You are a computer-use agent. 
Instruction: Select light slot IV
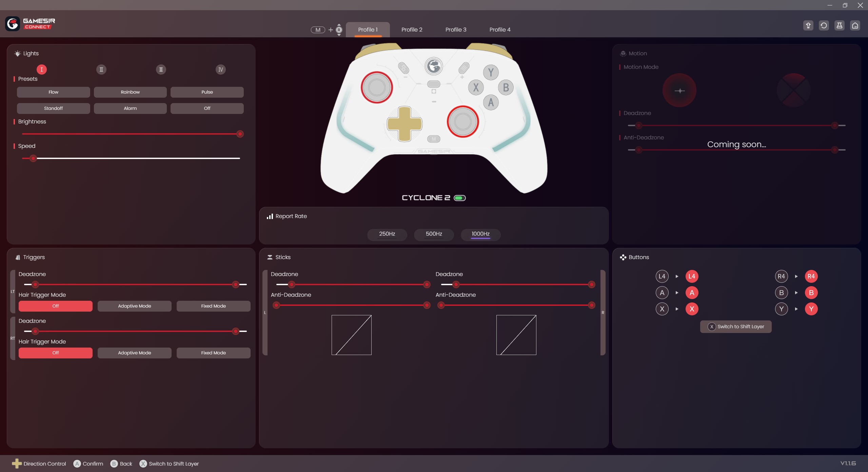click(x=221, y=70)
